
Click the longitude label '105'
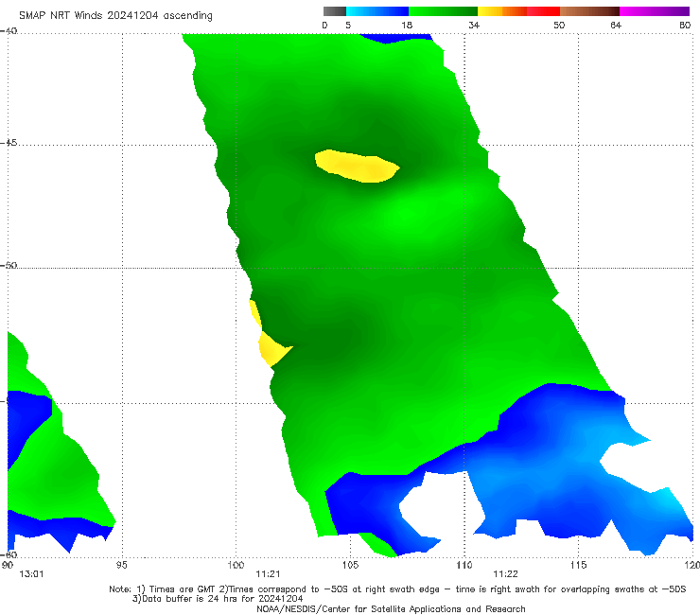pyautogui.click(x=350, y=566)
